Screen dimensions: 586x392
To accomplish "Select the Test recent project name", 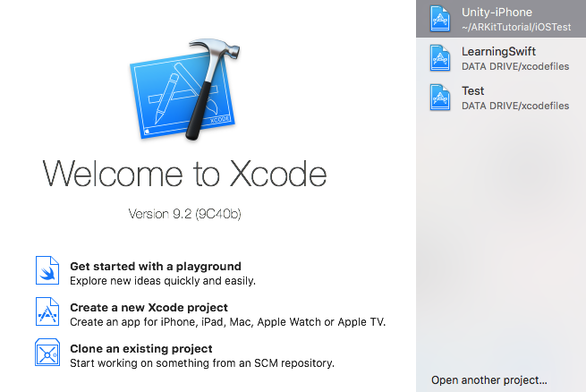I will click(x=472, y=91).
